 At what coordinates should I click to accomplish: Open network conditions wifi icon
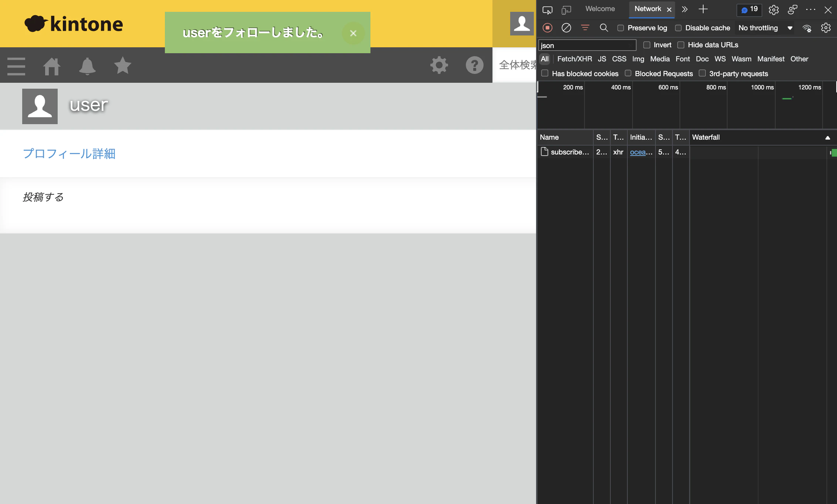click(807, 28)
